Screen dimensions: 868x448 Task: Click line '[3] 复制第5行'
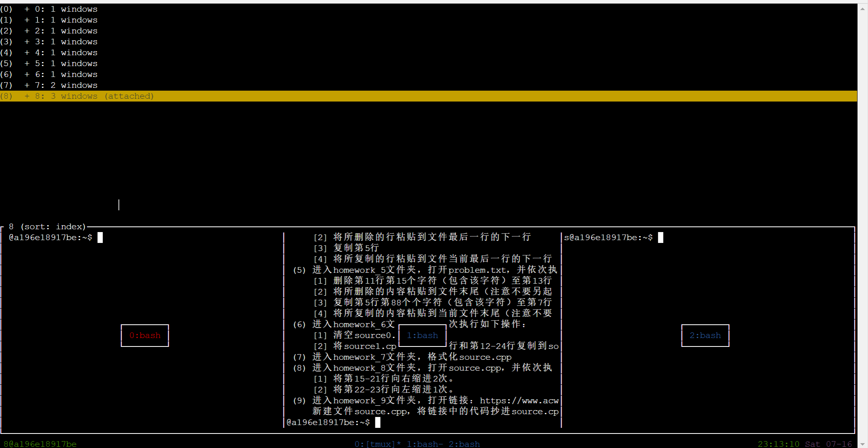pos(346,248)
